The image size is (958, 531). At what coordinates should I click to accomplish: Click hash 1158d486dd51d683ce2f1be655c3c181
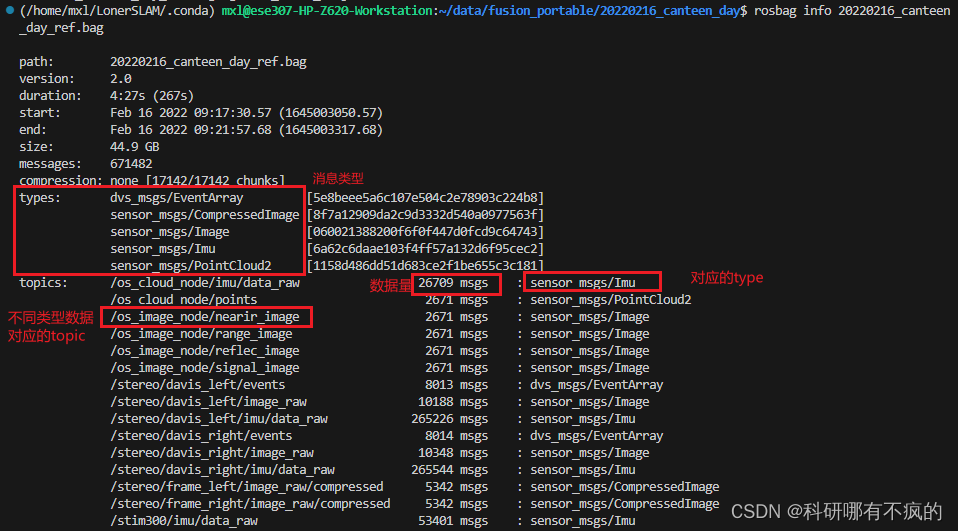coord(425,266)
